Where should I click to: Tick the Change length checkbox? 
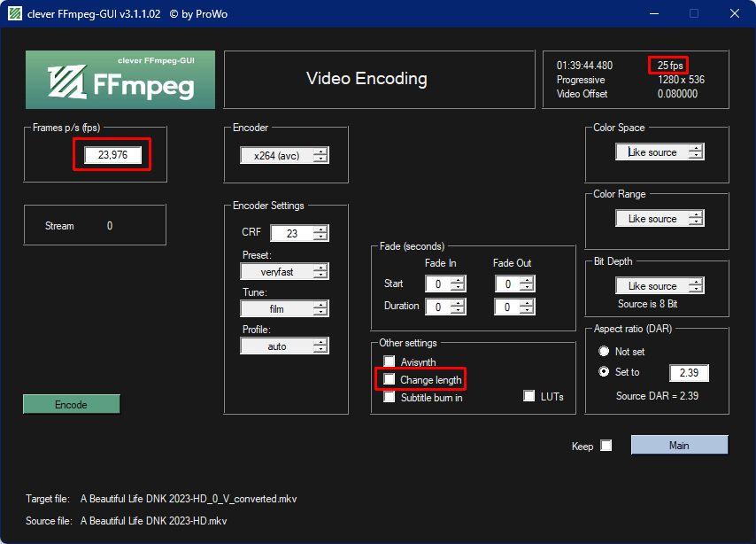point(390,379)
